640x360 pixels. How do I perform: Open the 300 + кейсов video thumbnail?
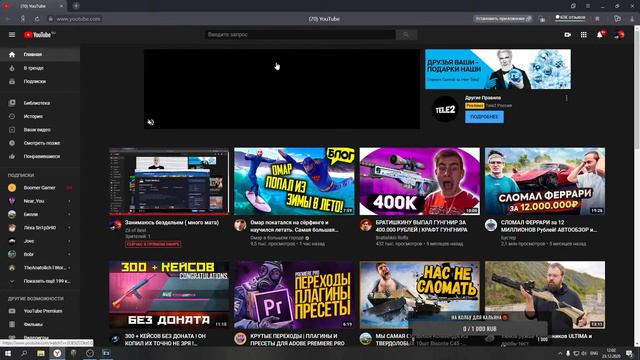(x=169, y=295)
